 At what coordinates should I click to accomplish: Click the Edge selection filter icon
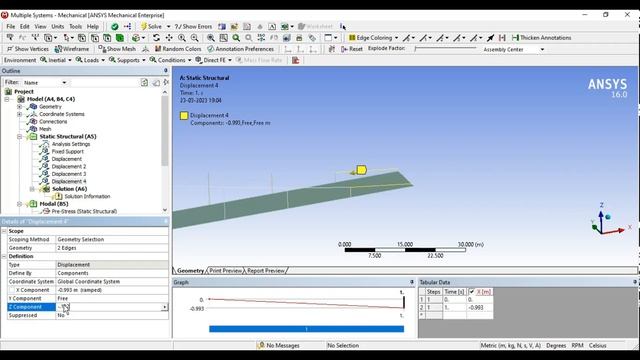(94, 38)
